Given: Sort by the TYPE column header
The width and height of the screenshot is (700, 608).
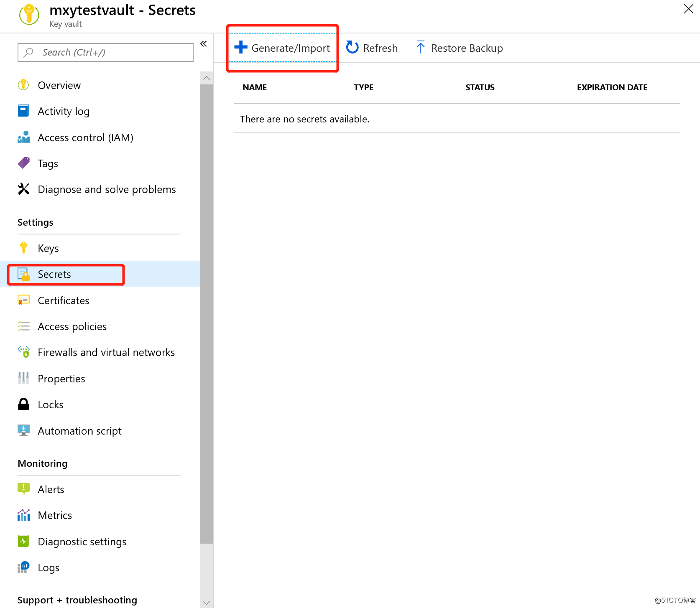Looking at the screenshot, I should pos(364,87).
